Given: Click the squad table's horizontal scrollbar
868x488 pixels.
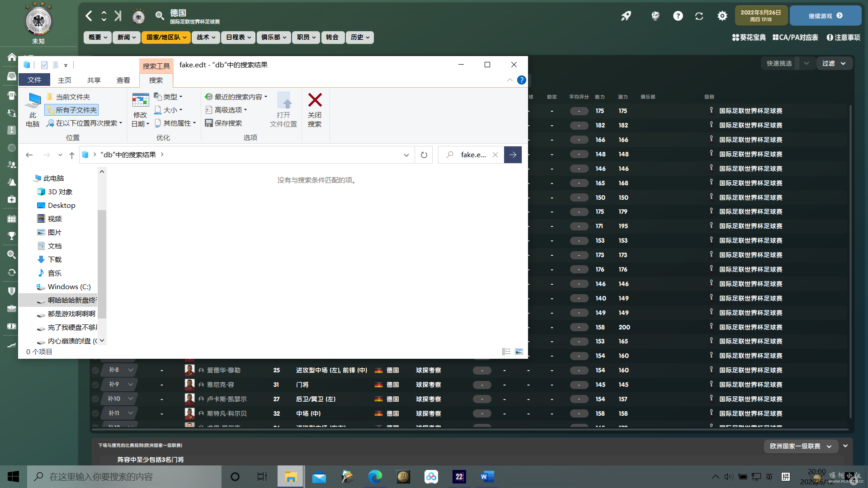Looking at the screenshot, I should (469, 429).
